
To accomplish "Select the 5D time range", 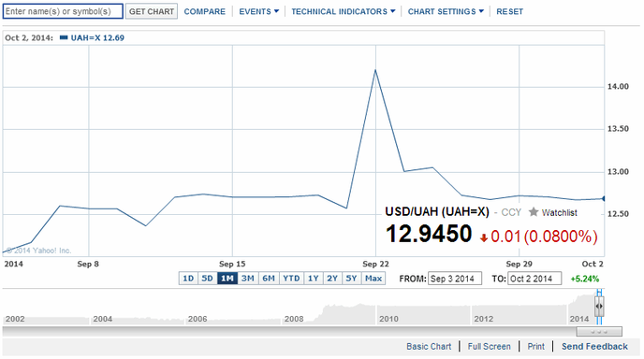I will click(x=207, y=279).
